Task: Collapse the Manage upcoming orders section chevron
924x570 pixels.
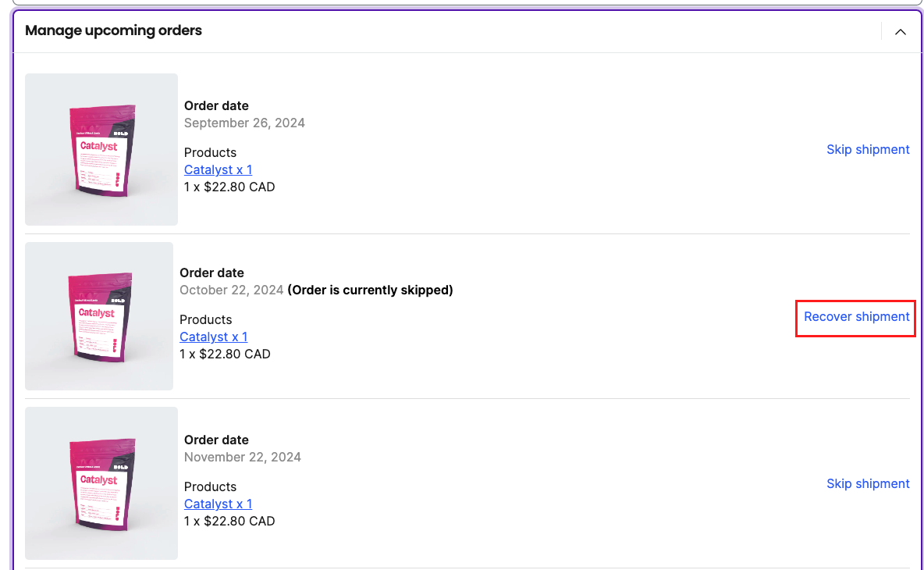Action: 900,32
